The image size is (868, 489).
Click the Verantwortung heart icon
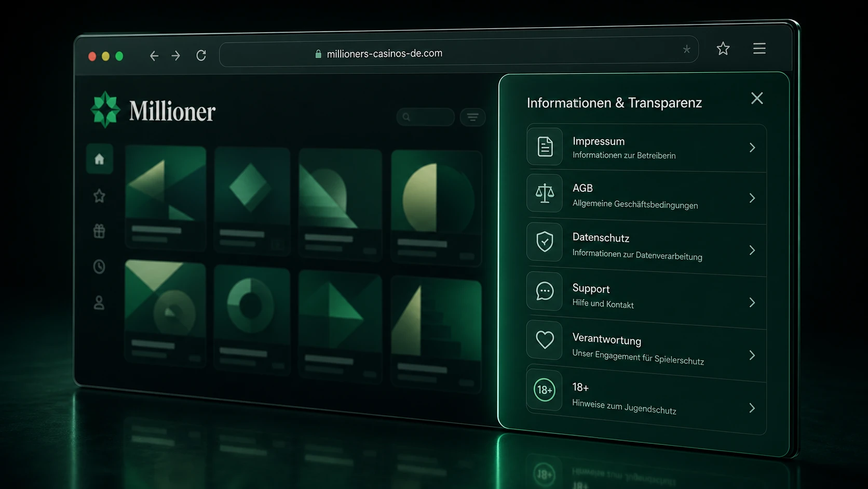545,340
